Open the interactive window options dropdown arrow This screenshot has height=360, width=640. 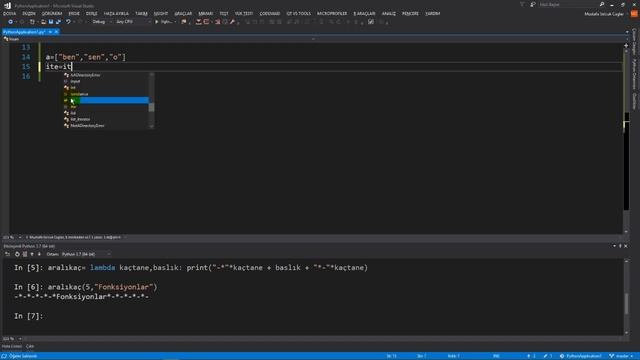tap(614, 246)
